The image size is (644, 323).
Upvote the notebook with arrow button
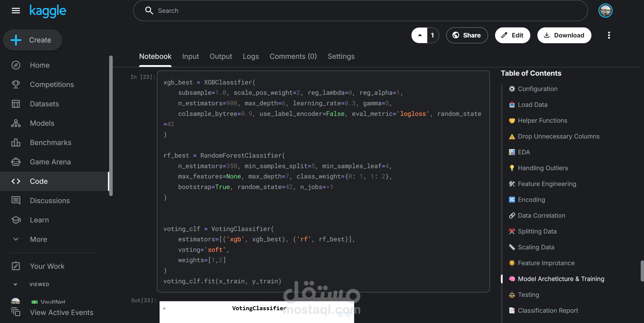420,35
